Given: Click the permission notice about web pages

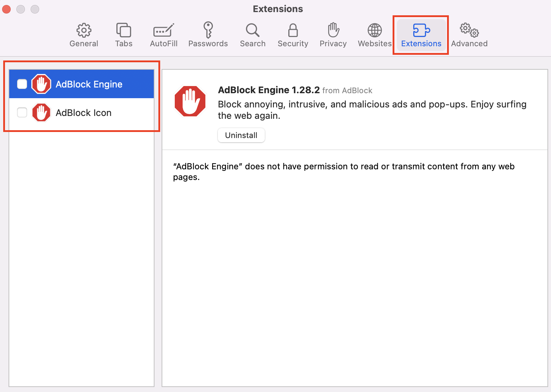Looking at the screenshot, I should (x=344, y=172).
